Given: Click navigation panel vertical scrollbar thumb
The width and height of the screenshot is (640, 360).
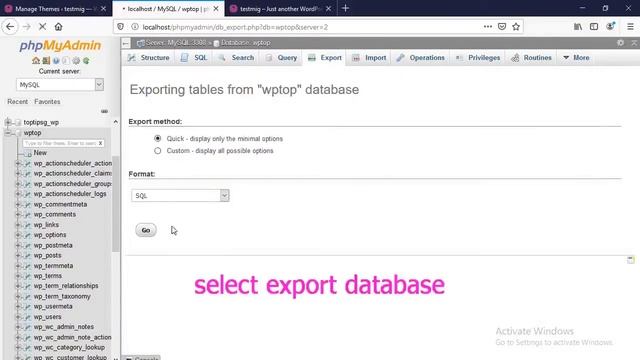Looking at the screenshot, I should coord(116,203).
